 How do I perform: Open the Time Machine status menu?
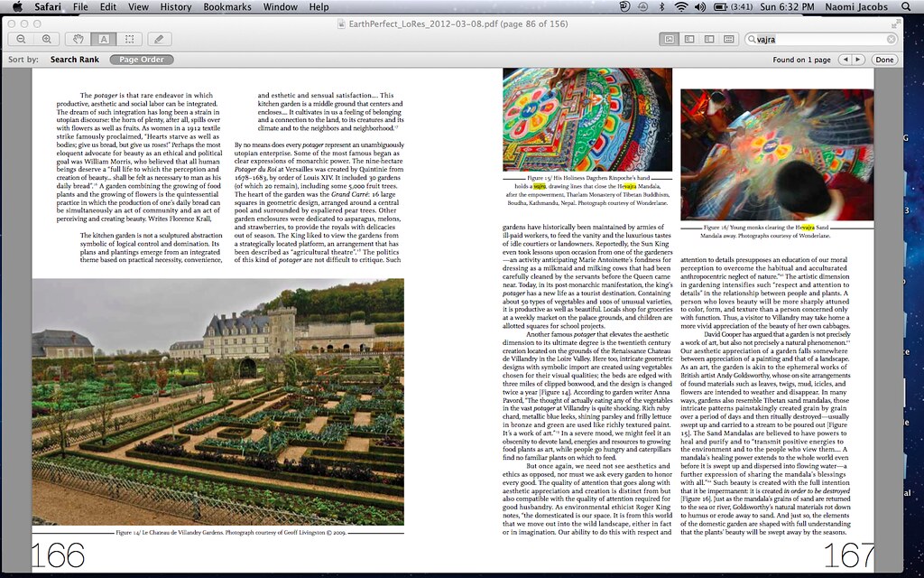tap(642, 7)
